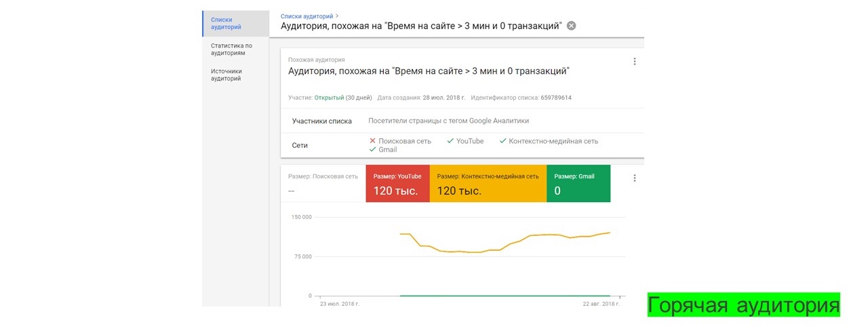The image size is (868, 333).
Task: Click the green line on the chart
Action: coord(505,296)
